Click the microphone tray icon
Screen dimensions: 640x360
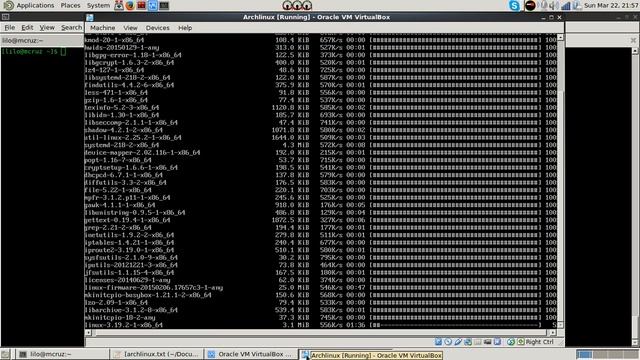pos(544,5)
